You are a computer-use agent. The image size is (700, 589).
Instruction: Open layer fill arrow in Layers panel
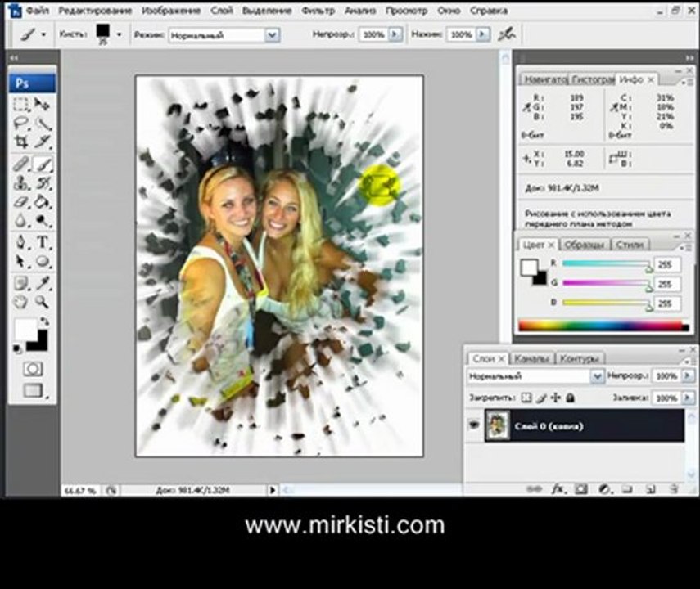[688, 397]
